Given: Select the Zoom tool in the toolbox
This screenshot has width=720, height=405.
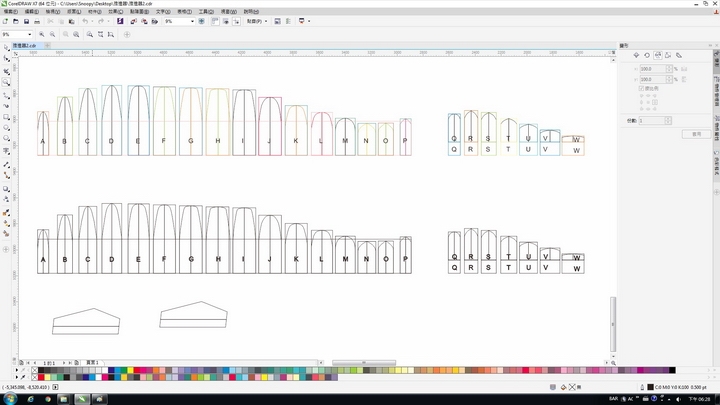Looking at the screenshot, I should tap(6, 82).
